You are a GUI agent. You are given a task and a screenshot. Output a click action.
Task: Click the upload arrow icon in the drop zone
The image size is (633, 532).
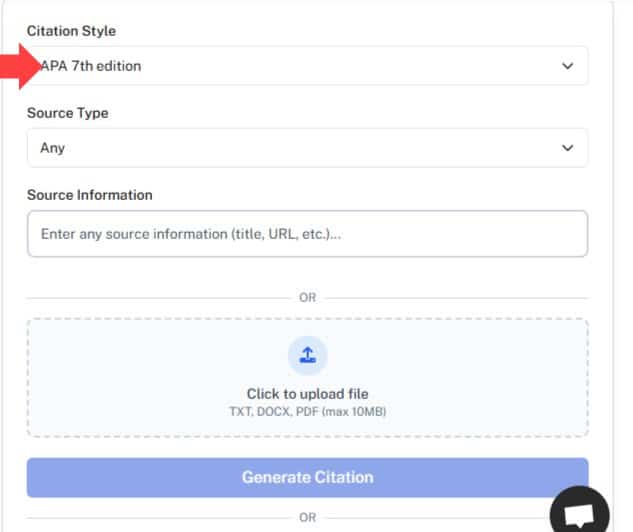click(307, 355)
